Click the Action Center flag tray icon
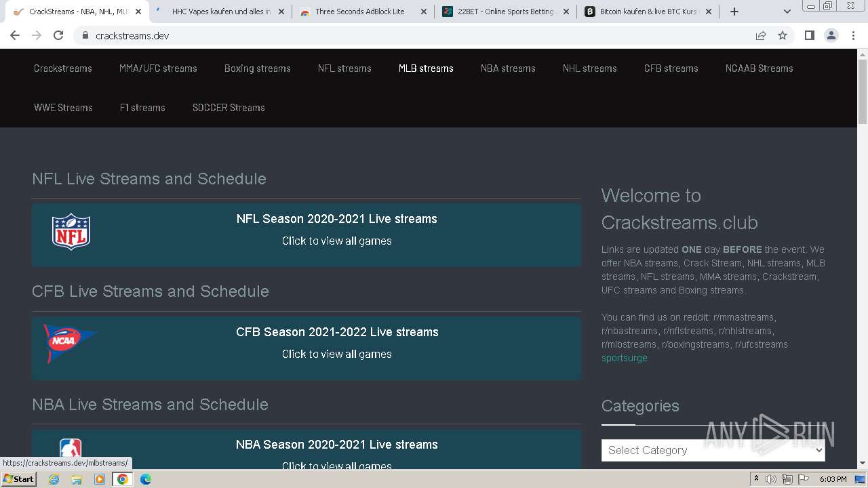868x488 pixels. click(803, 479)
